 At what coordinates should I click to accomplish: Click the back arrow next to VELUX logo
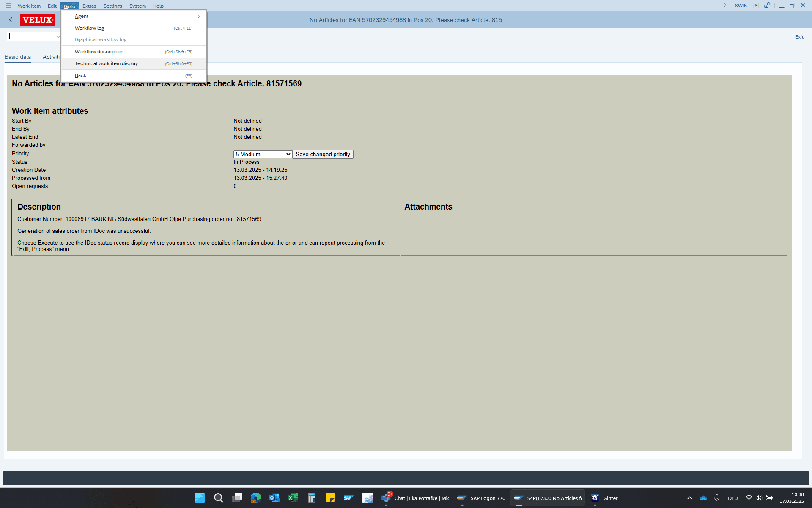point(11,20)
